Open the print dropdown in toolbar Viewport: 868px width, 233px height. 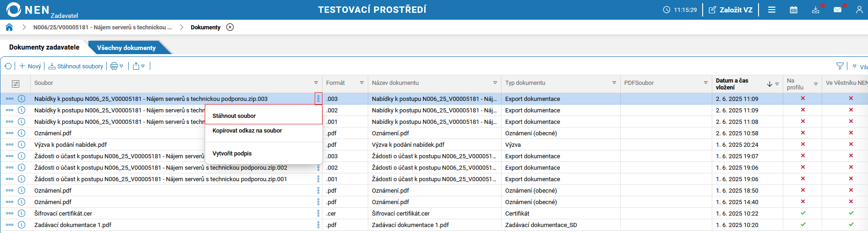click(x=117, y=66)
